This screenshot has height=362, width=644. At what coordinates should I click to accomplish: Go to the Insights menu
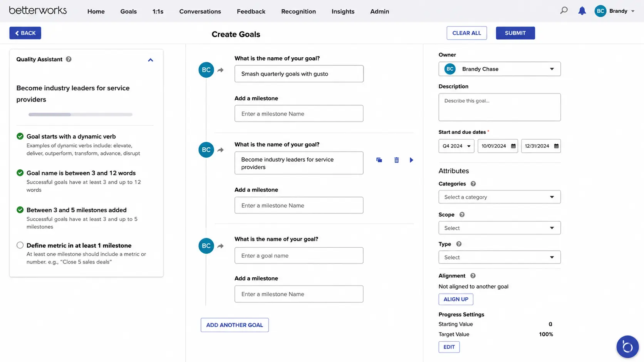(343, 12)
